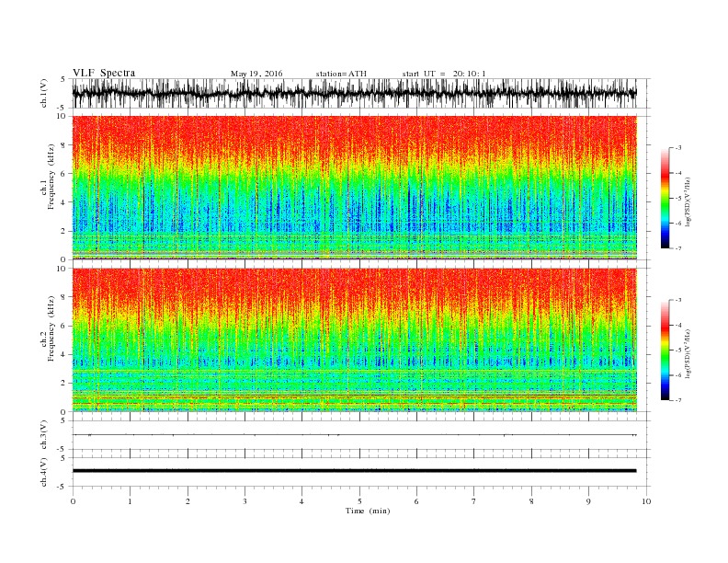
Task: Click the "2" minute tick label
Action: click(188, 501)
